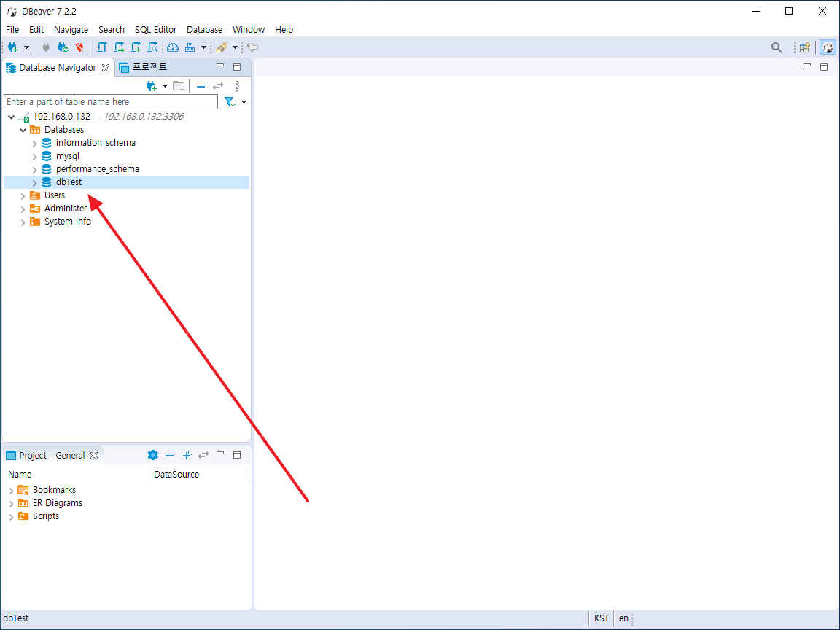Click the blue stacked boxes toolbar icon
This screenshot has height=630, width=840.
pos(190,47)
